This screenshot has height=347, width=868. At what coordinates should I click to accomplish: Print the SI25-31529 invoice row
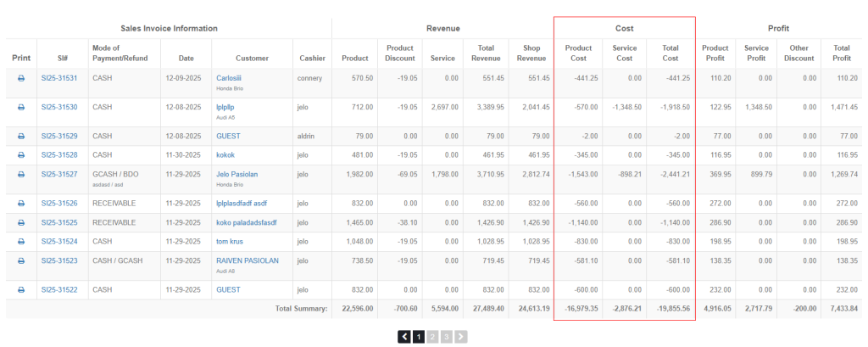pyautogui.click(x=21, y=136)
